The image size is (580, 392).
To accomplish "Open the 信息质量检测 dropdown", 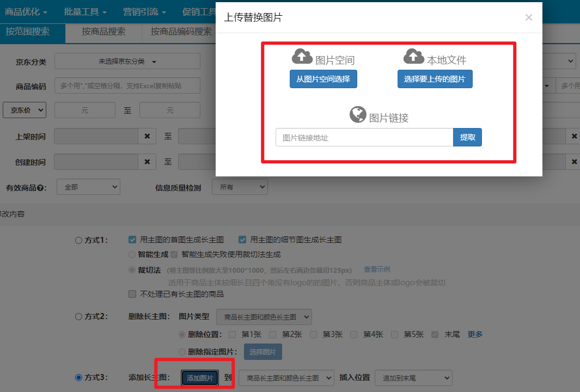I will (x=240, y=187).
